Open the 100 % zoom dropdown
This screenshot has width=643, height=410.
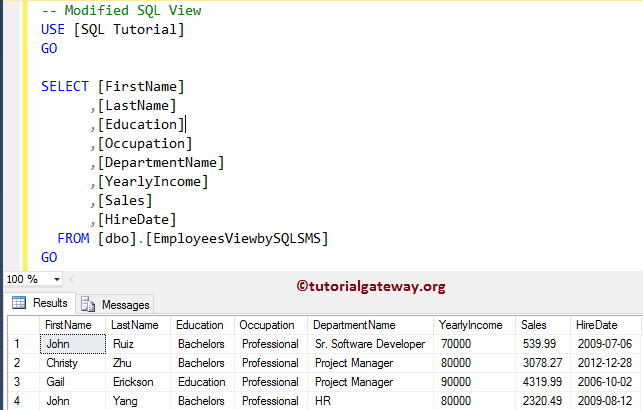click(56, 279)
